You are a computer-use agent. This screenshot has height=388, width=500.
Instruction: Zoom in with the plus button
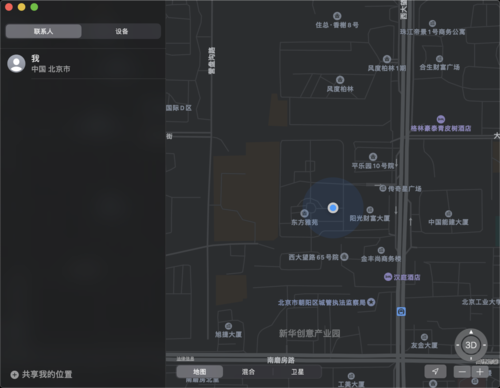coord(480,371)
